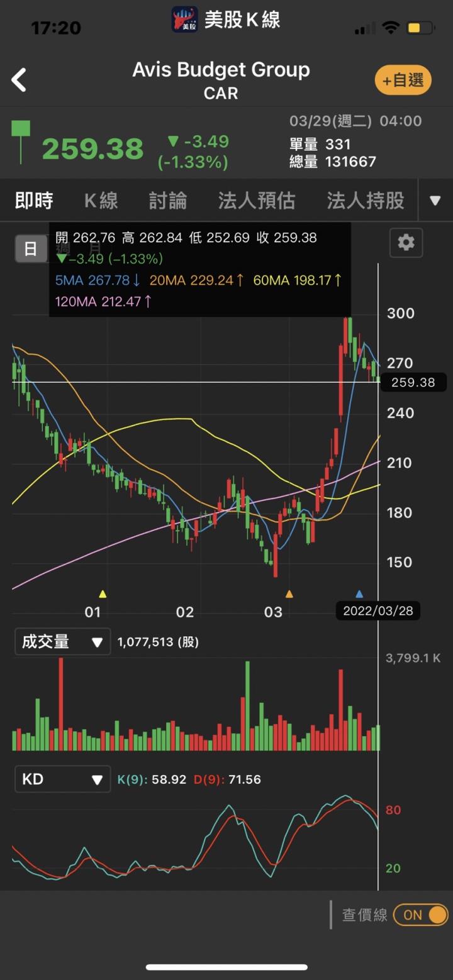Tap the green candlestick icon beside price
The image size is (453, 980).
tap(21, 142)
